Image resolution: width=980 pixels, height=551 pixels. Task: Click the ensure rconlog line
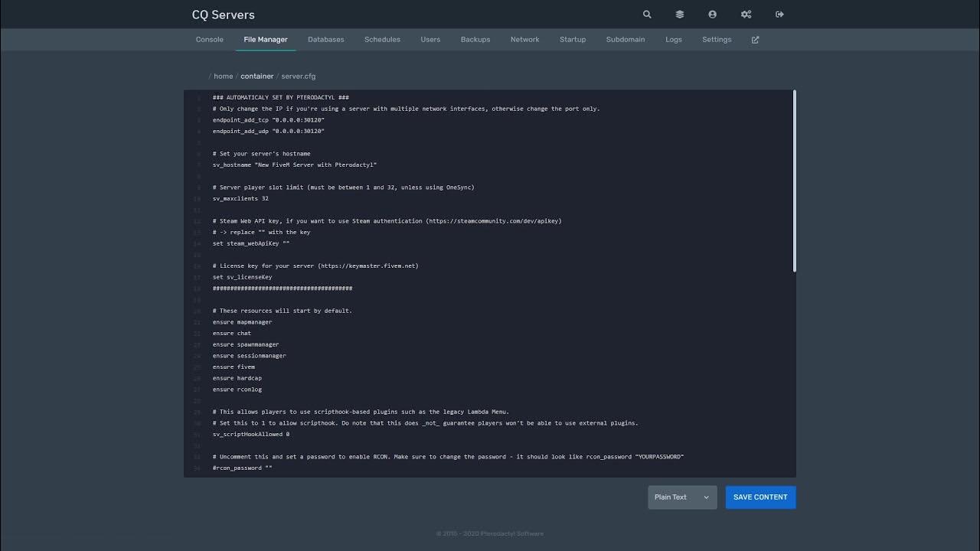coord(237,390)
